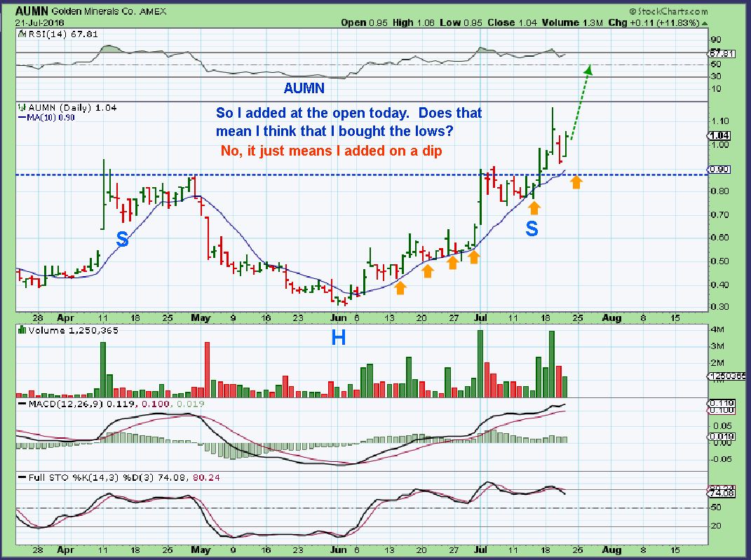Click the 1.04 last price tag
751x560 pixels.
pyautogui.click(x=720, y=136)
